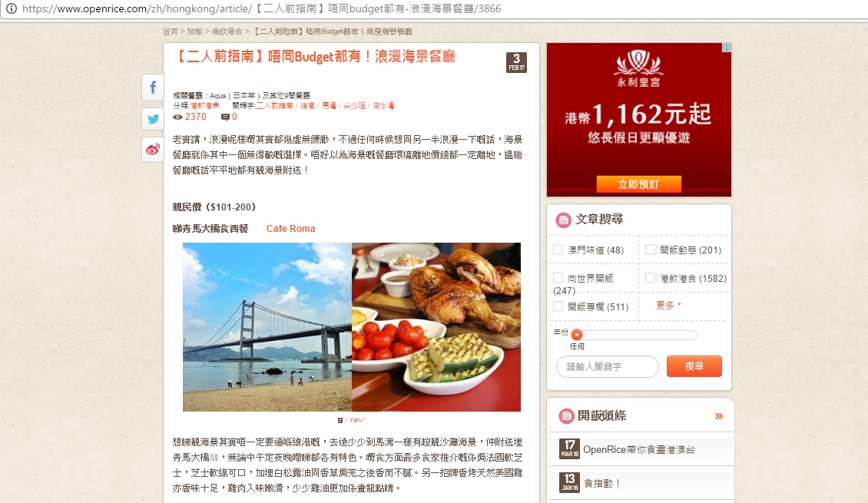Share article via Weibo icon
The height and width of the screenshot is (503, 868).
click(x=153, y=150)
